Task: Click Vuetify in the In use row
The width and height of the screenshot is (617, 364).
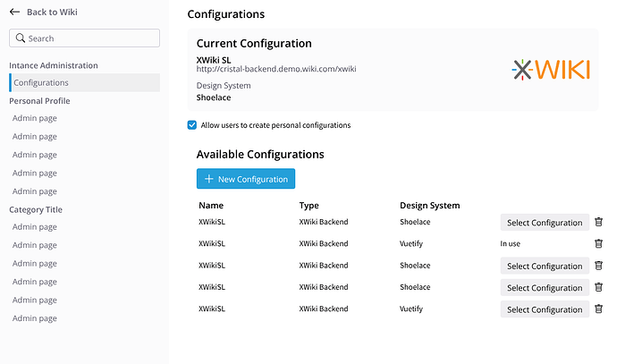Action: [411, 243]
